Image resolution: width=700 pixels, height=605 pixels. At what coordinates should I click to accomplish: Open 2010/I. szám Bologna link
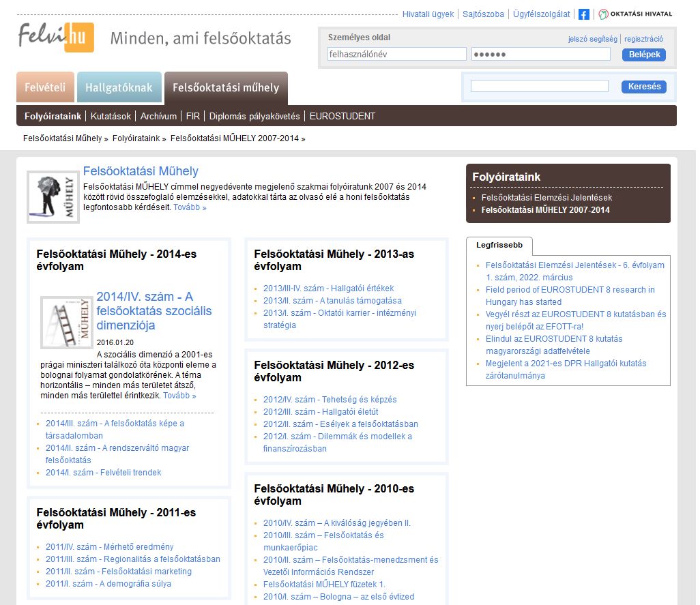pyautogui.click(x=339, y=597)
